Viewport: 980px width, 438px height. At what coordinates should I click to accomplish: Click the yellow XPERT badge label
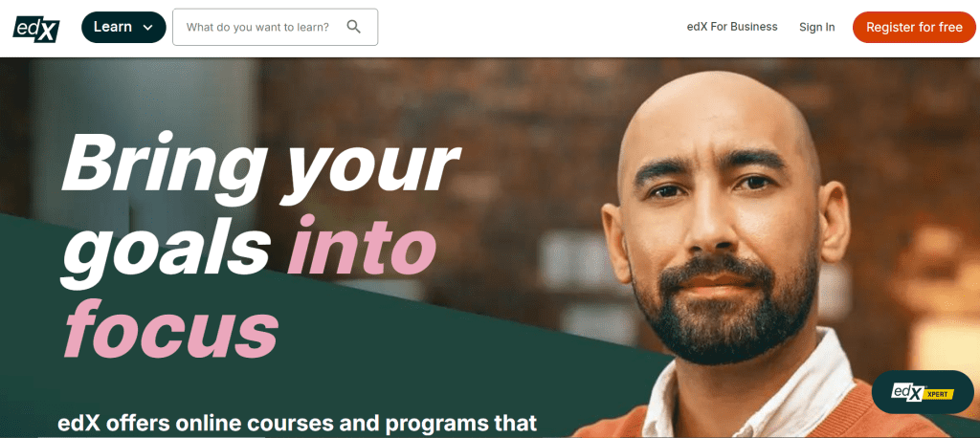[940, 395]
